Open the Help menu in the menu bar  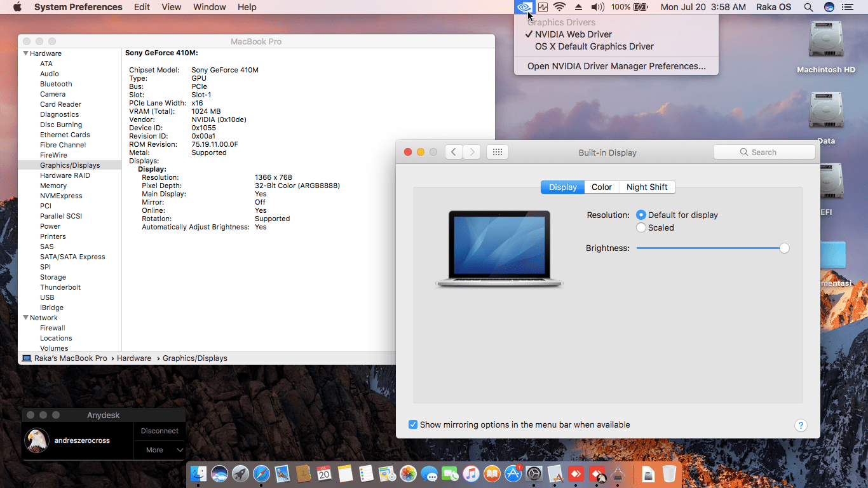[x=247, y=7]
